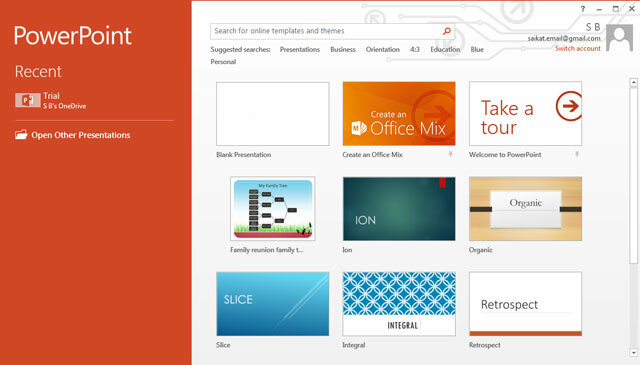
Task: Open the Help question mark icon
Action: click(583, 9)
